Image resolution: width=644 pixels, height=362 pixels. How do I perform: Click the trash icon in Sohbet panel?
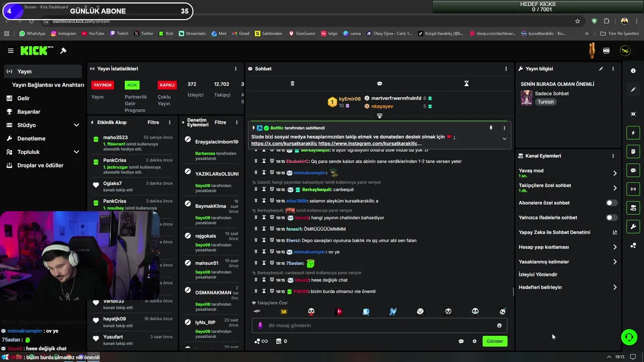coord(292,83)
